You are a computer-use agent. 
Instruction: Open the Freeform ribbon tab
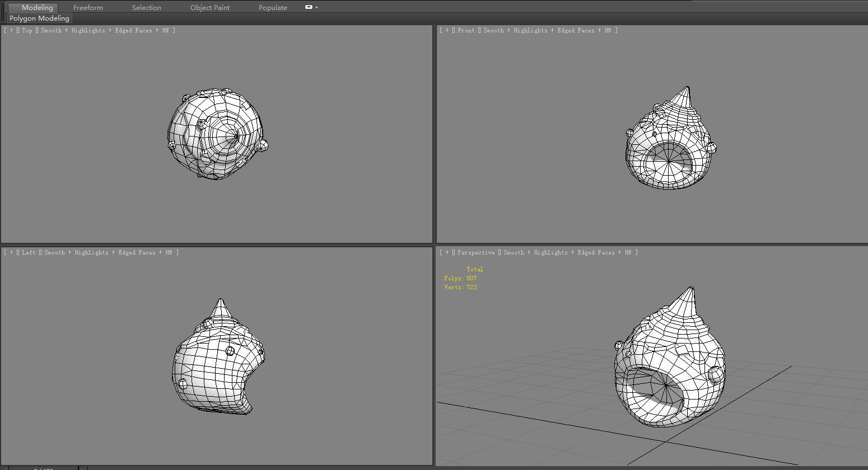[88, 7]
